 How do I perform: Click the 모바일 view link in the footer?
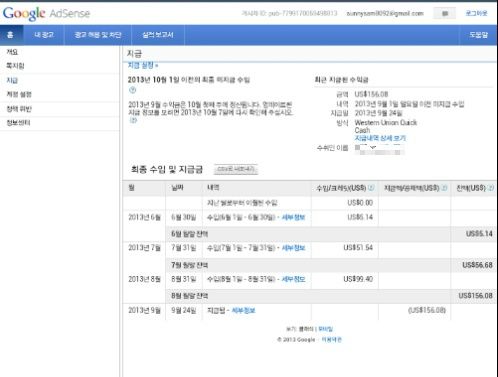pos(325,329)
